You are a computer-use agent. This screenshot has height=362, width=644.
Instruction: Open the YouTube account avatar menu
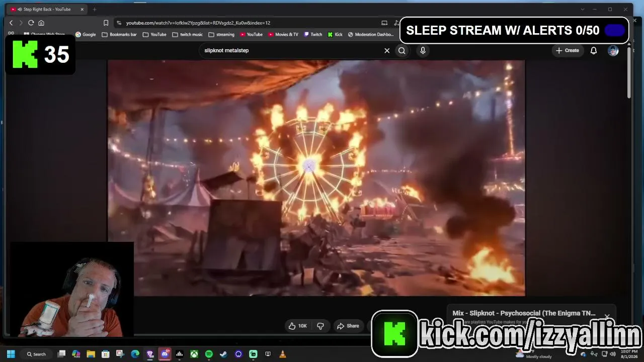(613, 50)
